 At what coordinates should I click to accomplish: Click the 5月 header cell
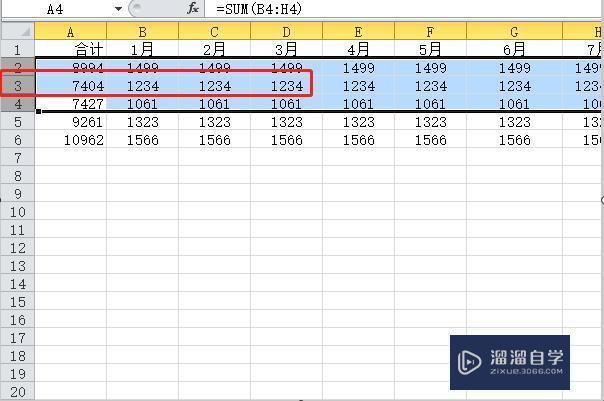tap(430, 49)
